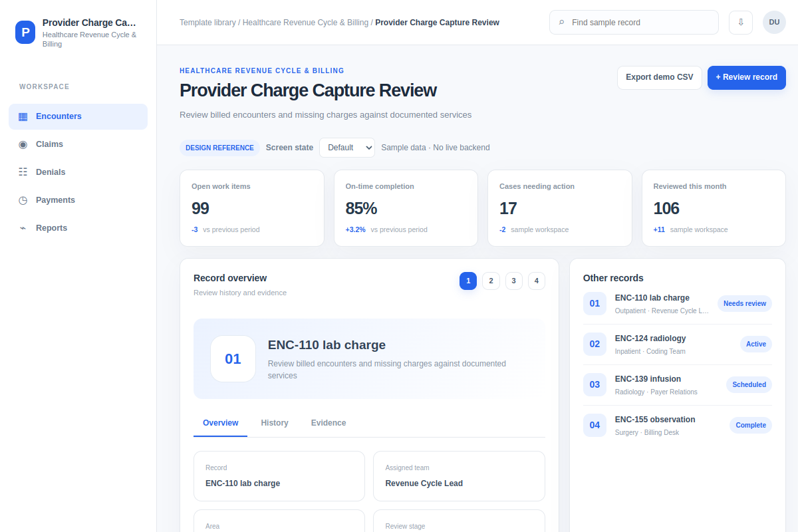Click the Record field card ENC-110 lab charge
This screenshot has height=532, width=798.
pos(279,476)
